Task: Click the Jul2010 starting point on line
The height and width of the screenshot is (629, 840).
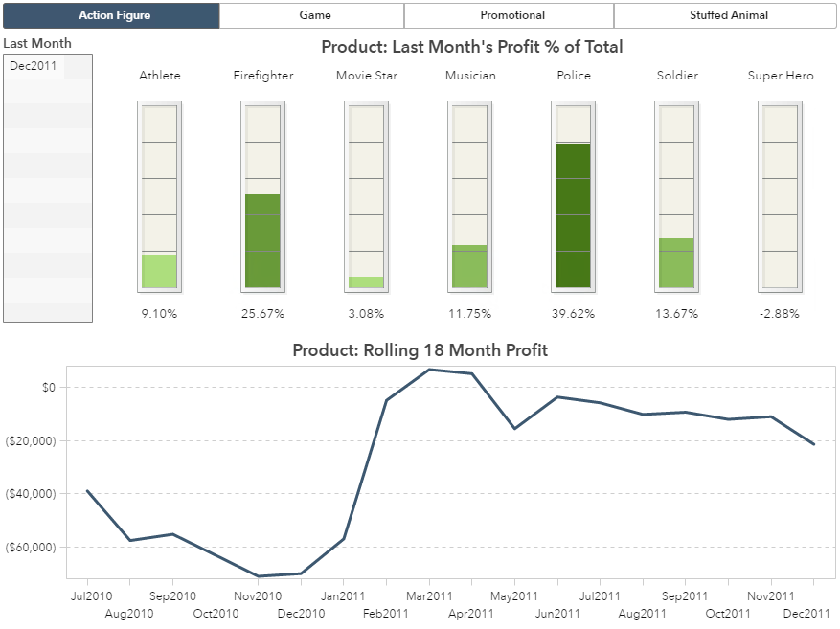Action: (x=87, y=491)
